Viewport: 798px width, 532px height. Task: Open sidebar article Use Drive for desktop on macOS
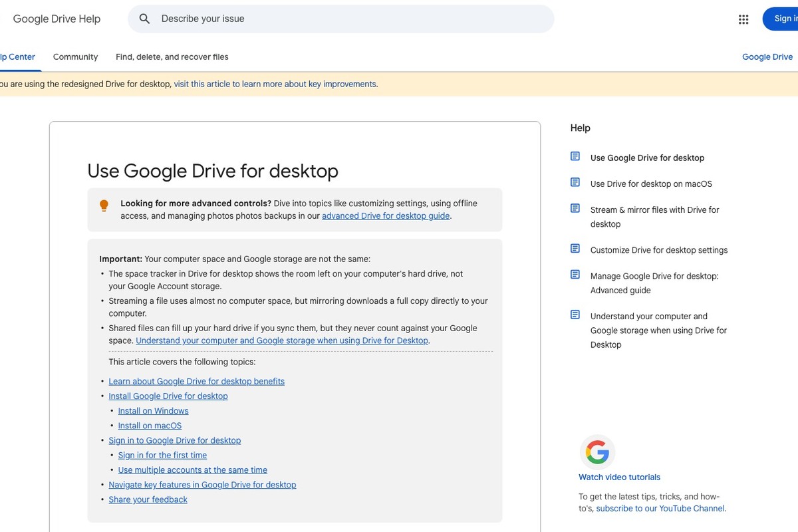click(651, 184)
